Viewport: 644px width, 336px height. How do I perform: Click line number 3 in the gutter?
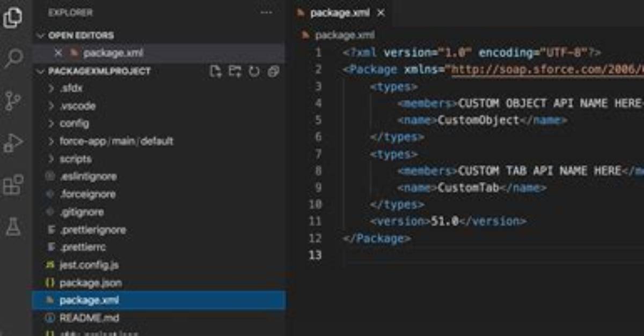coord(318,86)
